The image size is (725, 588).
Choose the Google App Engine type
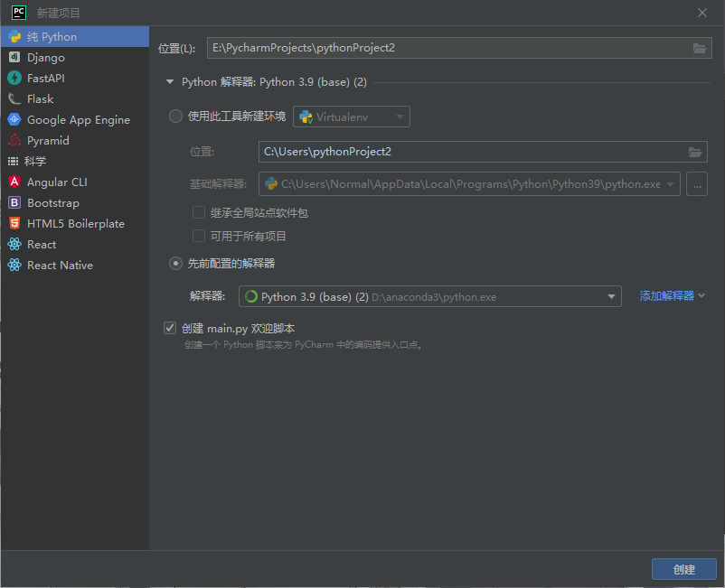[x=75, y=119]
